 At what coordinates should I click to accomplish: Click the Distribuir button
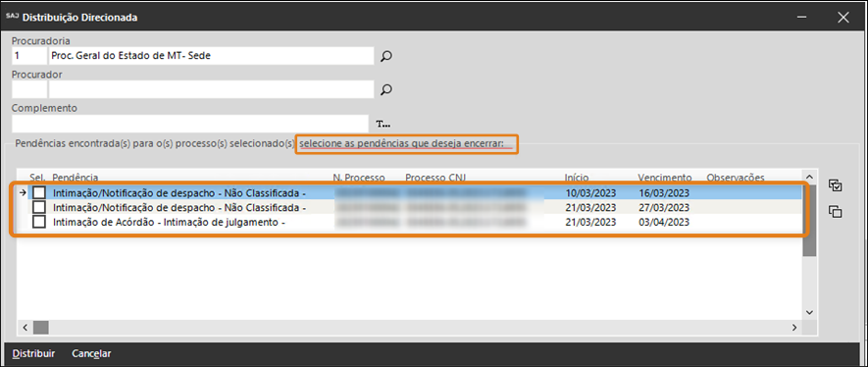click(33, 353)
